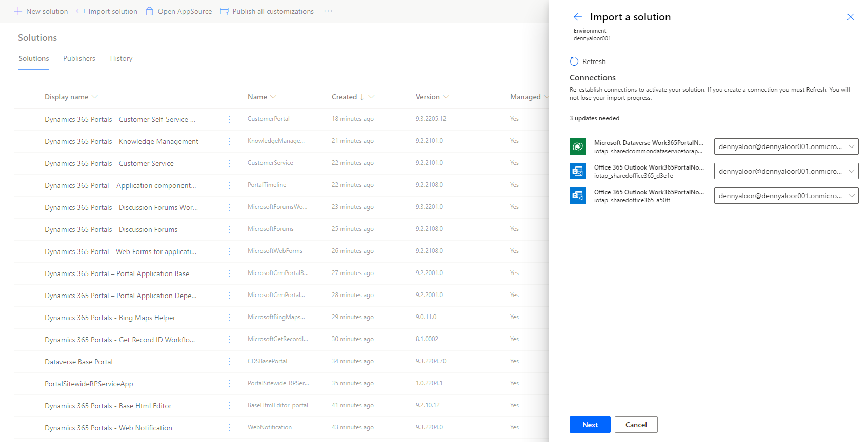Open the Name column header menu

point(273,97)
